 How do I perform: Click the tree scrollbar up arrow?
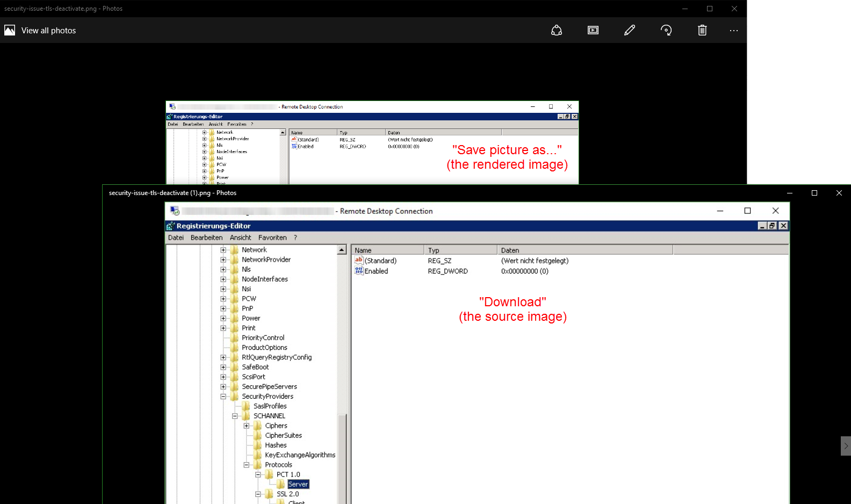[x=342, y=250]
